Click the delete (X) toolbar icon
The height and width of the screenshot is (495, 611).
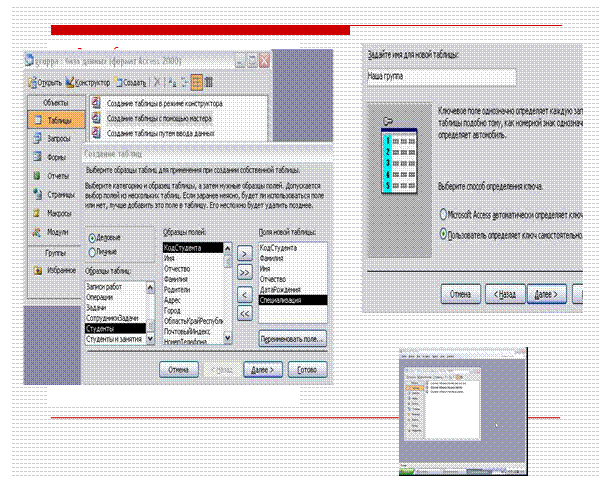[158, 82]
